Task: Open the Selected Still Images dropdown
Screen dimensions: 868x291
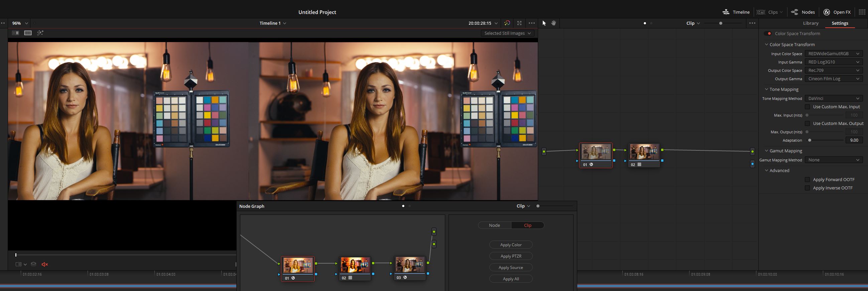Action: click(507, 33)
